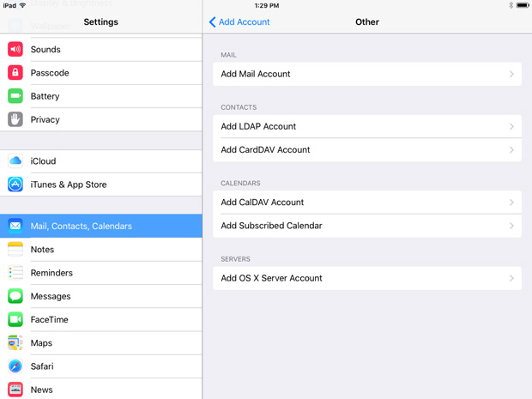Tap the CALENDARS section header
Screen dimensions: 532x399
(x=240, y=184)
